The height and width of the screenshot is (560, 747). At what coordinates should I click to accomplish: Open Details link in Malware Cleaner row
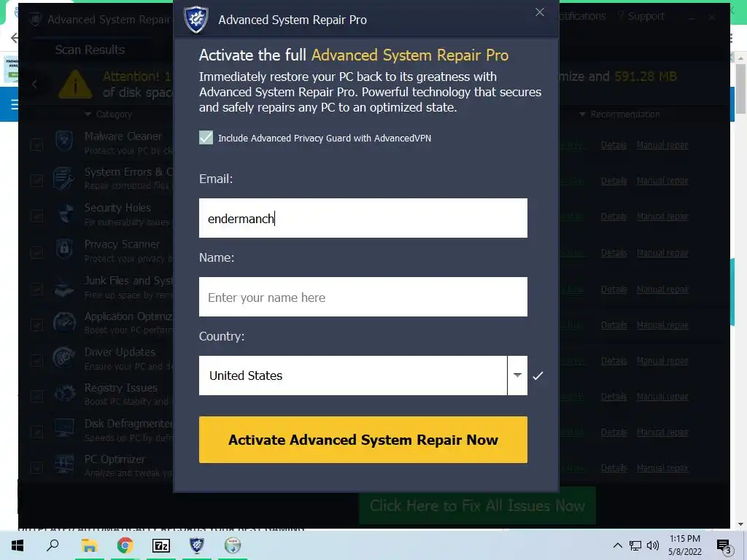coord(614,145)
